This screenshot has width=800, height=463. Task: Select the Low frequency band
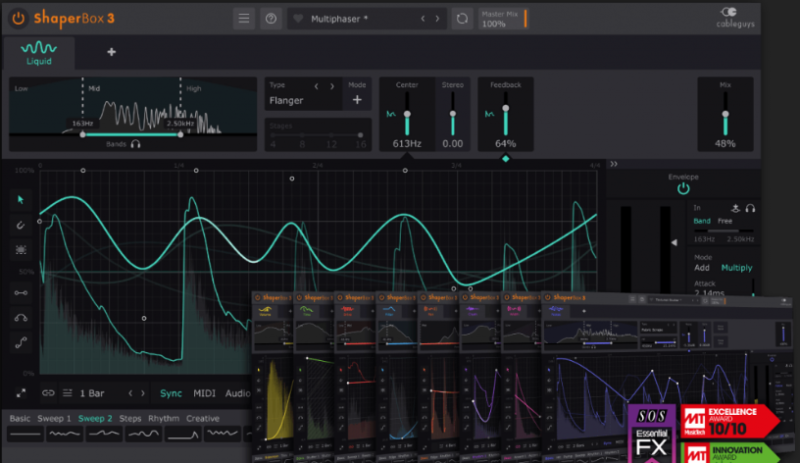tap(21, 88)
